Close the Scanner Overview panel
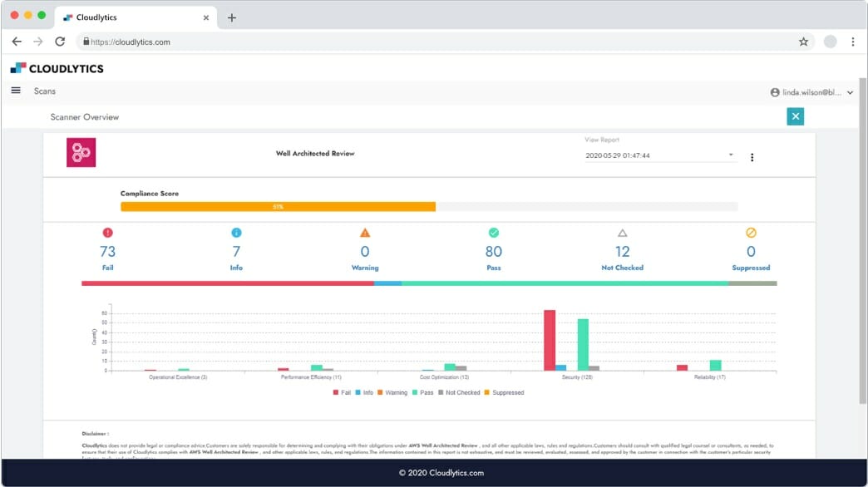 (795, 116)
